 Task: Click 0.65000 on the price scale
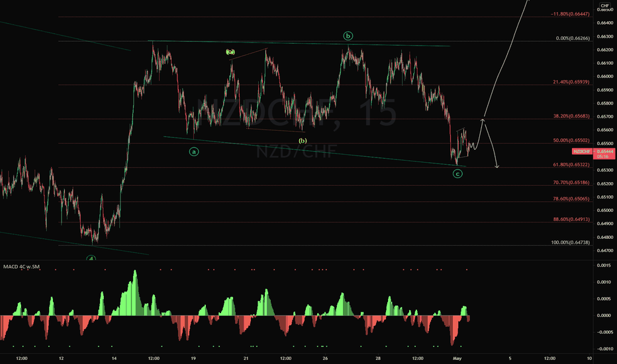(605, 210)
